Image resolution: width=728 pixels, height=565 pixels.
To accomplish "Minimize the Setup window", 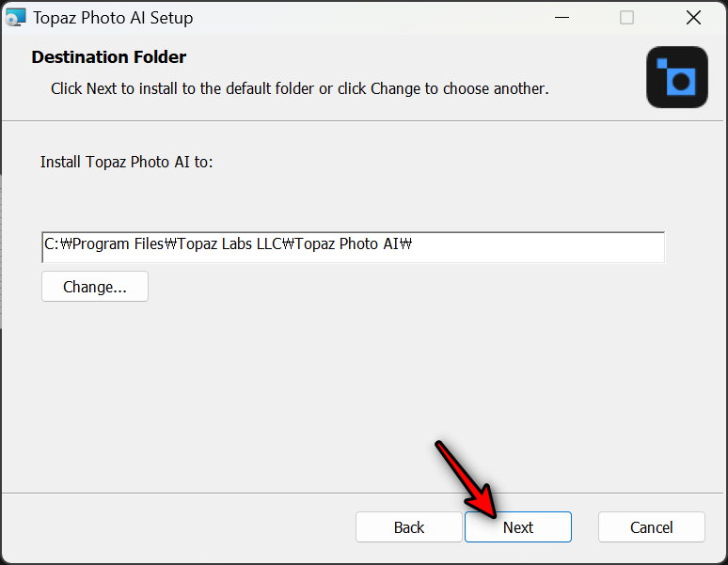I will point(562,18).
